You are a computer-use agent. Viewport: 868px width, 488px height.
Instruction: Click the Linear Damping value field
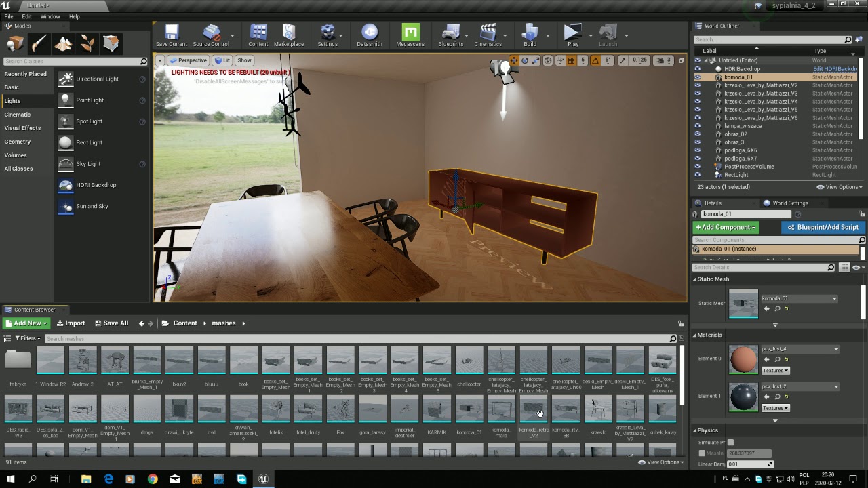750,464
